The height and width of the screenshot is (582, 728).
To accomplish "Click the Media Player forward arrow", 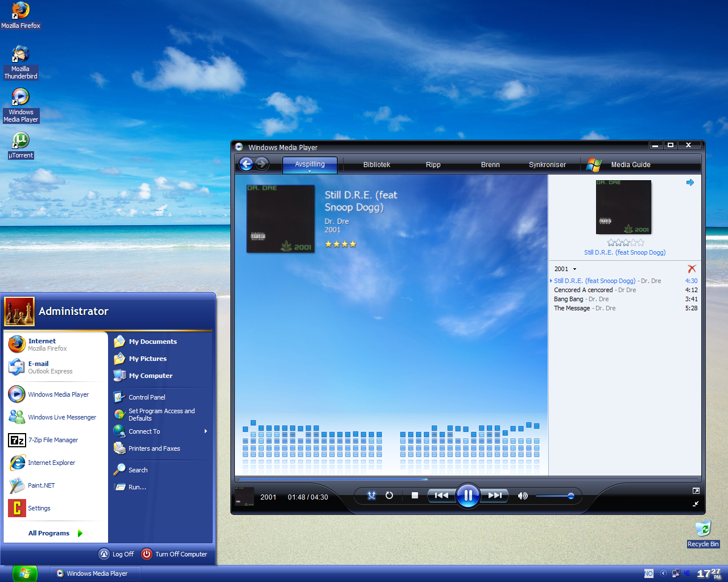I will pos(262,164).
